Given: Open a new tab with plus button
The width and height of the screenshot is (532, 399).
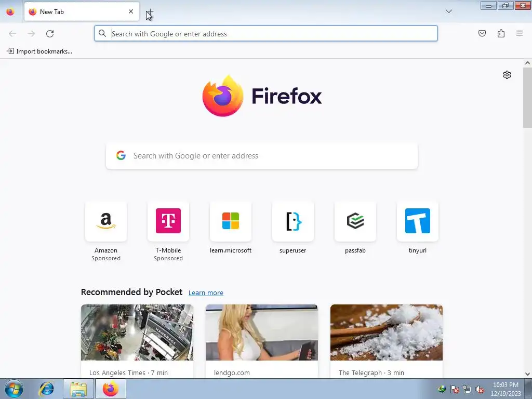Looking at the screenshot, I should tap(150, 14).
